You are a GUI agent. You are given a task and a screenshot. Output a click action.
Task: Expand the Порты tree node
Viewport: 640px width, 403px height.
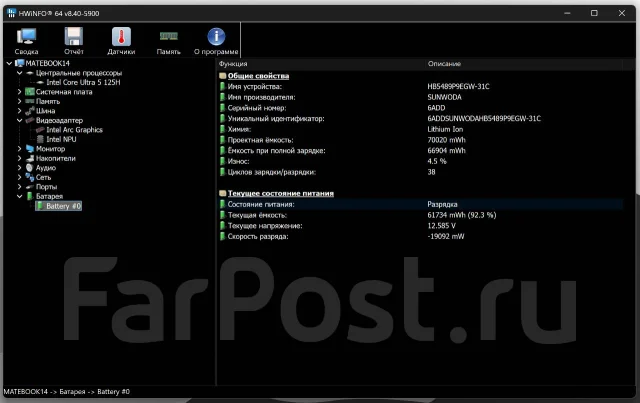(20, 187)
